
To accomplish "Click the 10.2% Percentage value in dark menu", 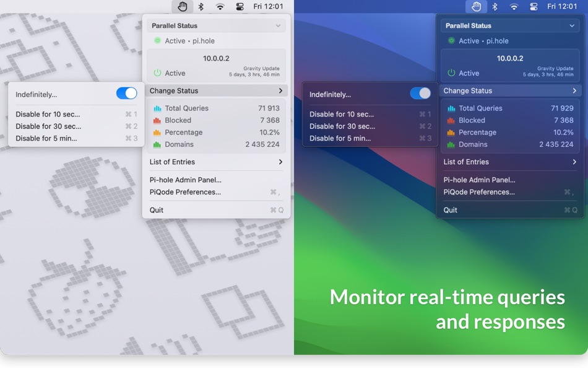I will (563, 132).
